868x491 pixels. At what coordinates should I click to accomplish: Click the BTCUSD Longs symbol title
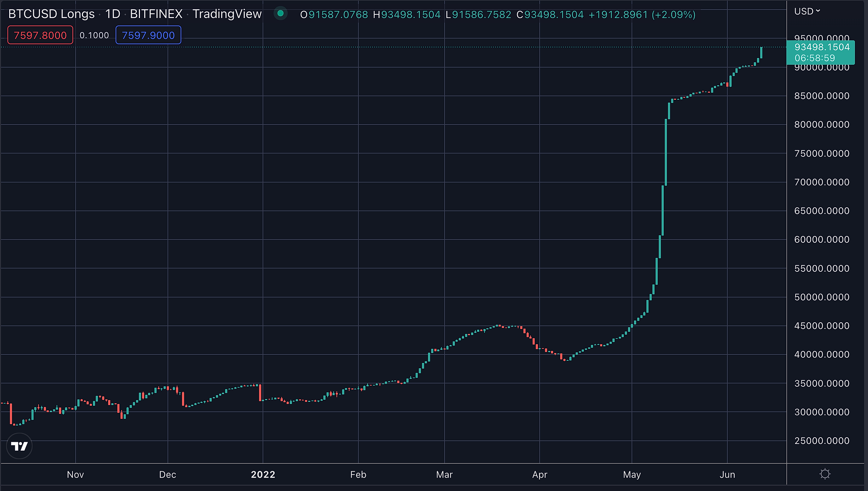(x=52, y=14)
